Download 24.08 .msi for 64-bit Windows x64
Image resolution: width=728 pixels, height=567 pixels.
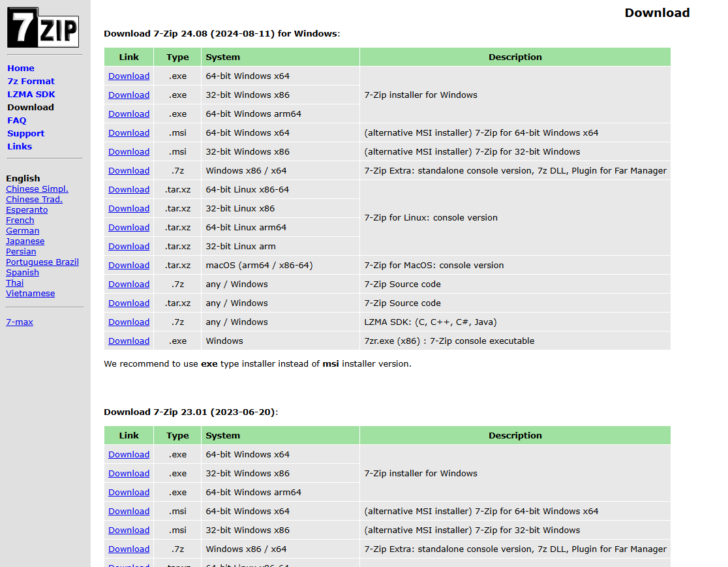[x=129, y=133]
